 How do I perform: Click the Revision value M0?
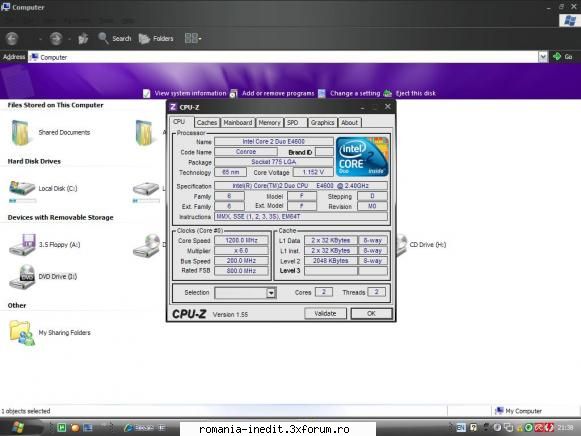click(x=372, y=206)
